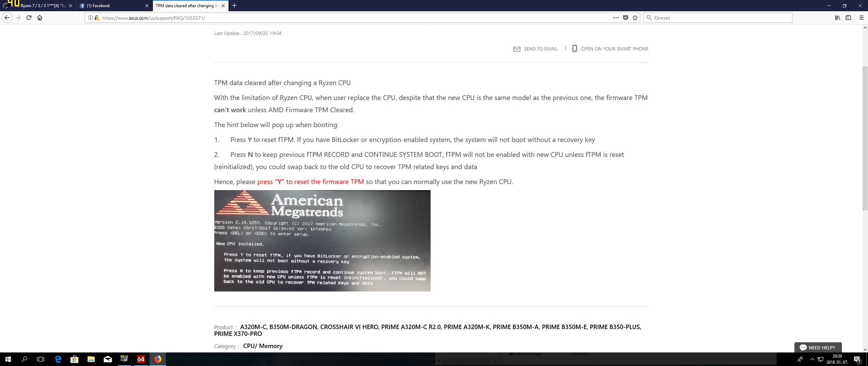Open the People icon in system tray
The width and height of the screenshot is (868, 366).
point(800,359)
